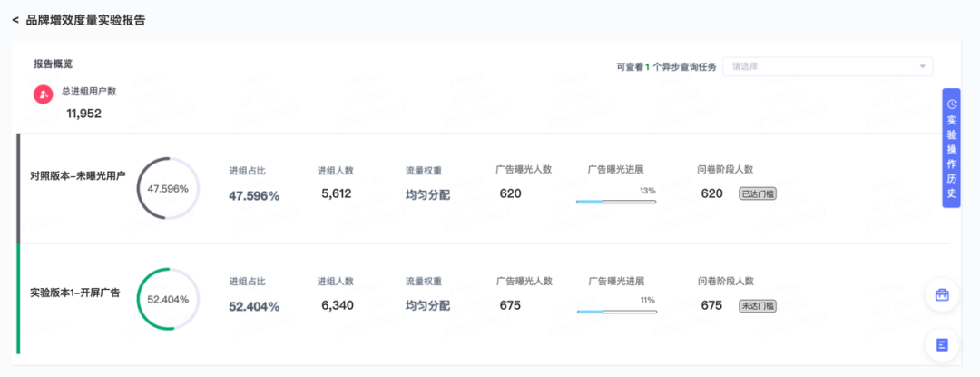
Task: Click the floating toolbox icon button
Action: [942, 295]
